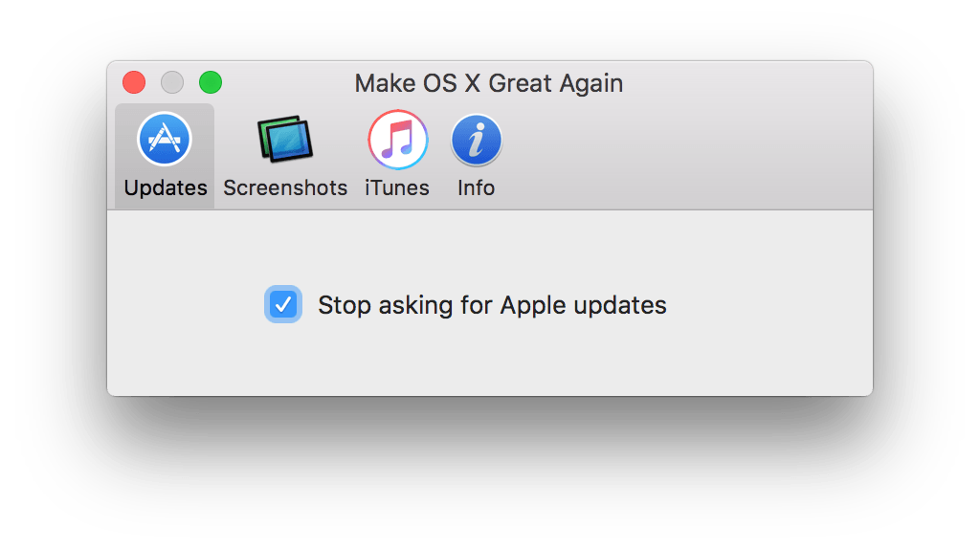
Task: Click the gray disabled minimize button
Action: 172,82
